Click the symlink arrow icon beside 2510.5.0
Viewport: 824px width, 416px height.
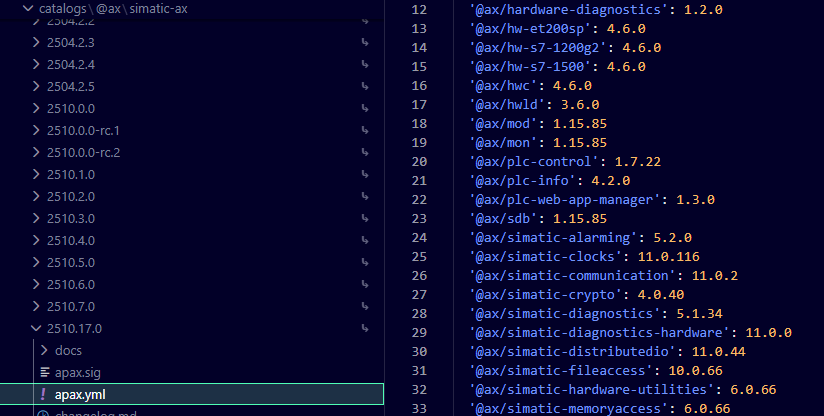[364, 263]
